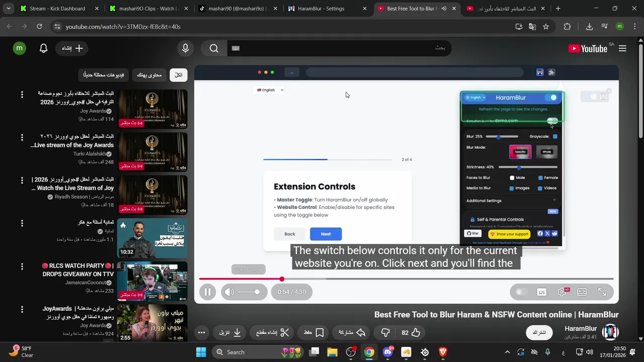Open the JamaicanCoconut channel link
Viewport: 644px width, 362px height.
tap(86, 283)
